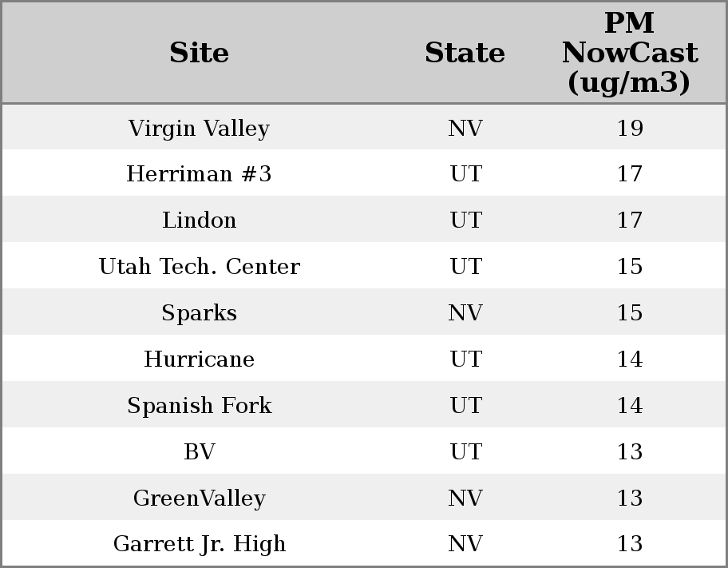Click Virgin Valley's NowCast value 19

point(630,128)
